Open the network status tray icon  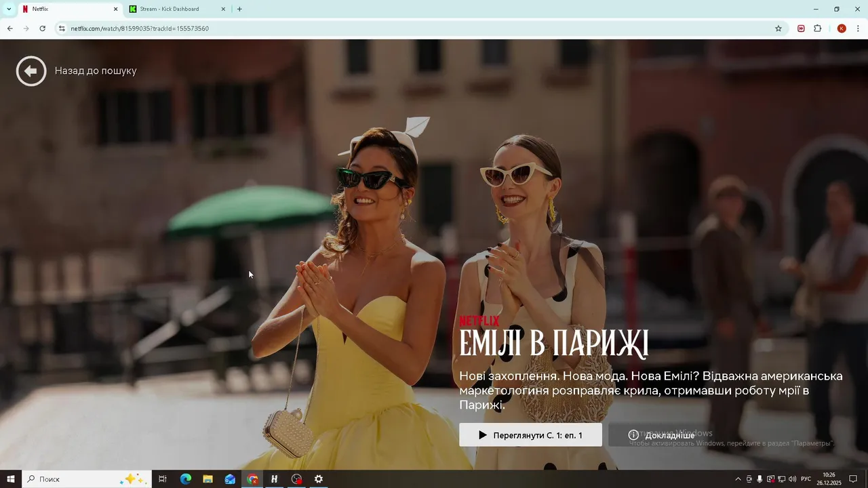pos(781,479)
